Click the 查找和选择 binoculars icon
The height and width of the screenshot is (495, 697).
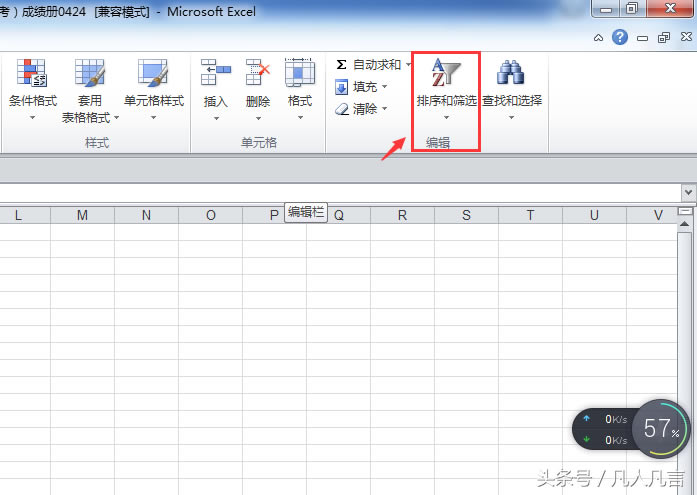coord(511,74)
